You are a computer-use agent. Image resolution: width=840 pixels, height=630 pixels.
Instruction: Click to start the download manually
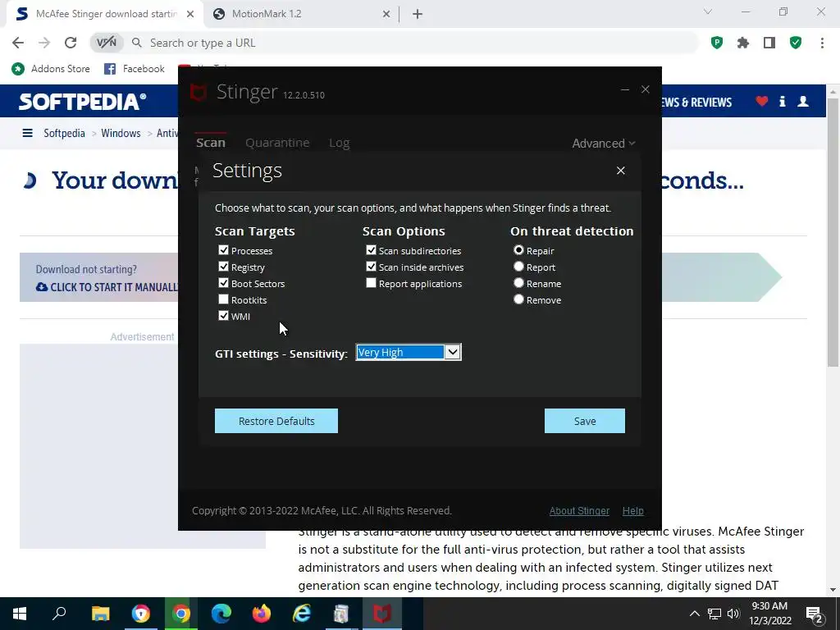[107, 287]
